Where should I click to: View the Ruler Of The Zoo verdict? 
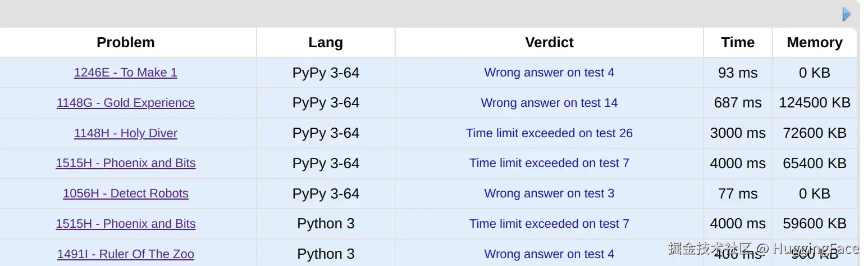pos(549,254)
